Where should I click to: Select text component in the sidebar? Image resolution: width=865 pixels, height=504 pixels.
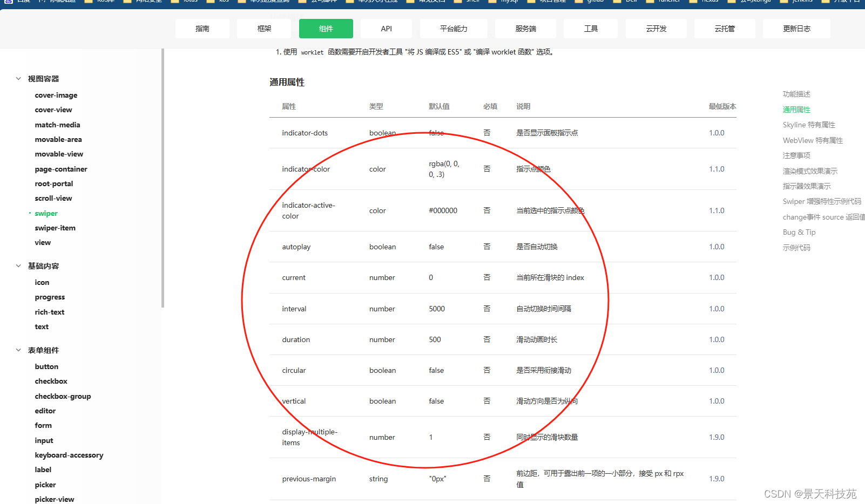pos(42,326)
